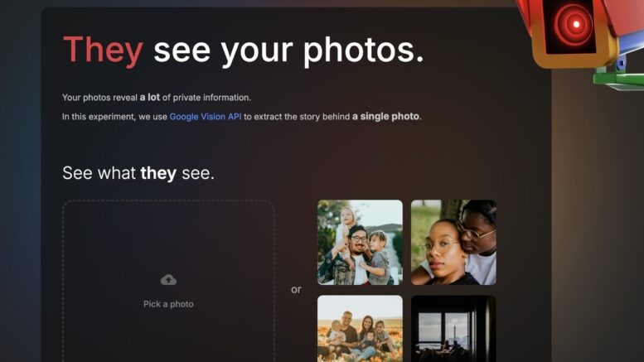The height and width of the screenshot is (362, 644).
Task: Select the father with two kids photo
Action: 360,242
